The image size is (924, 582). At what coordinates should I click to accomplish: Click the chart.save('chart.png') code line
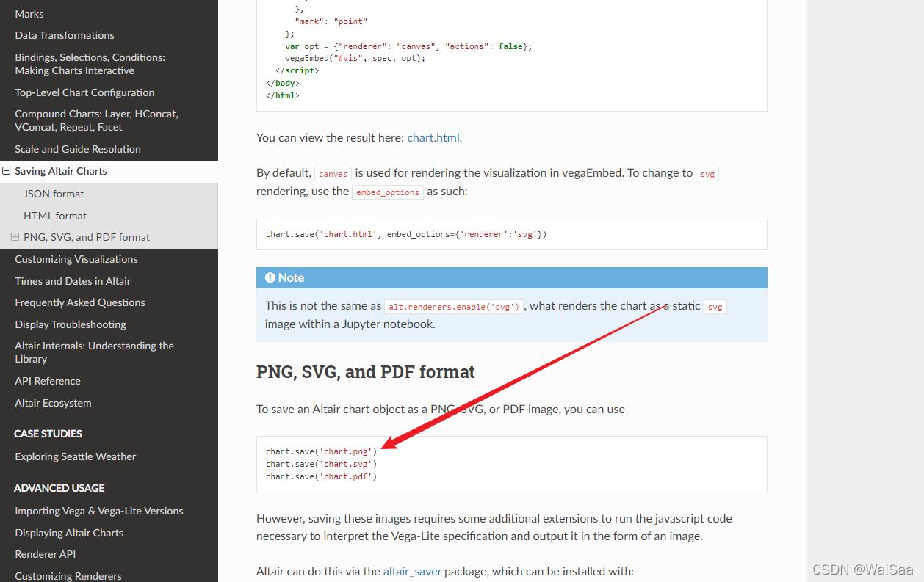(321, 451)
